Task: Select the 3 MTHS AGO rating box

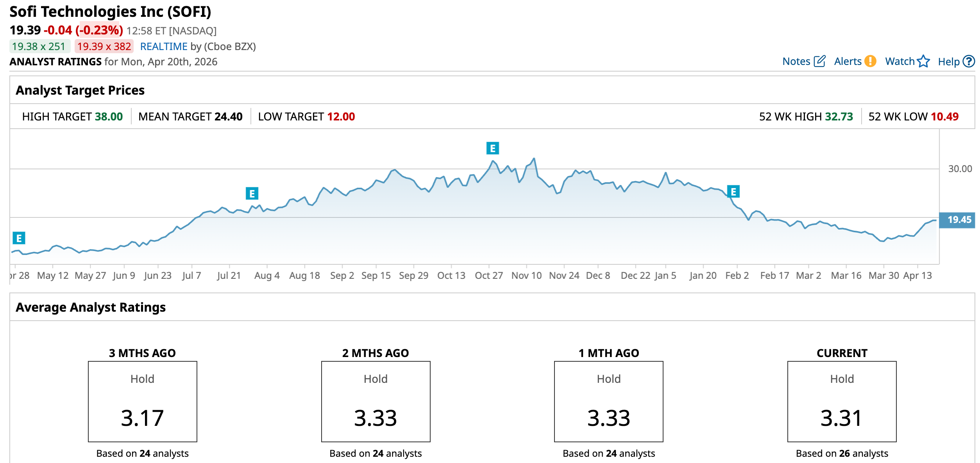Action: click(x=143, y=402)
